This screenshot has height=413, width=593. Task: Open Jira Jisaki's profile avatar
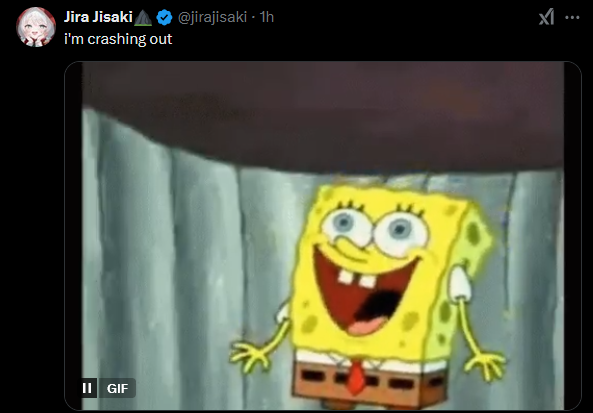(36, 26)
